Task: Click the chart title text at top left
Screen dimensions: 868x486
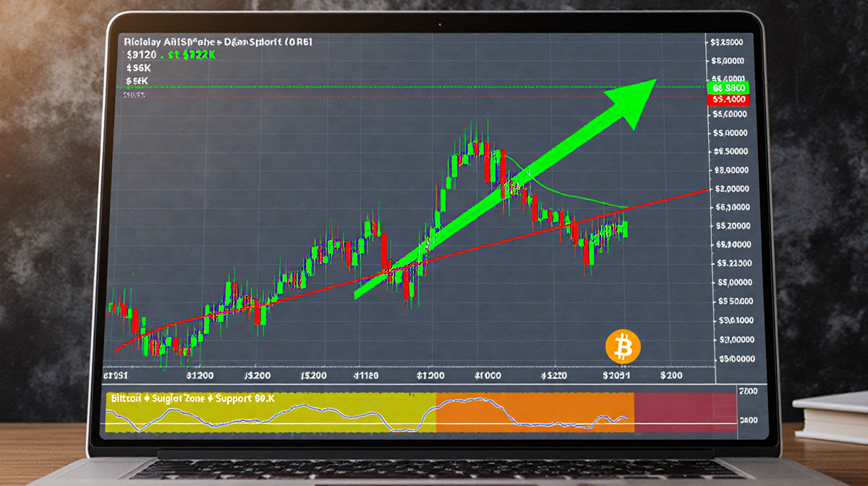Action: tap(218, 43)
